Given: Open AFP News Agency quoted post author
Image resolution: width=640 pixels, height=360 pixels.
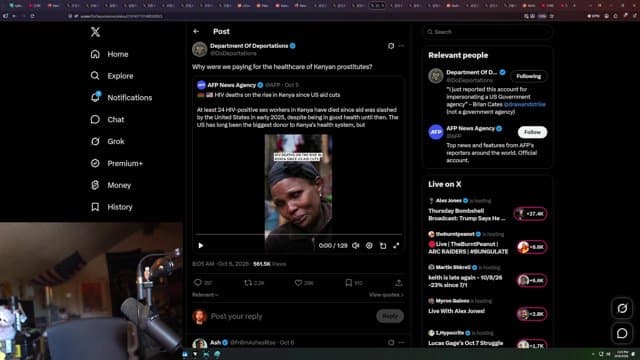Looking at the screenshot, I should [231, 85].
